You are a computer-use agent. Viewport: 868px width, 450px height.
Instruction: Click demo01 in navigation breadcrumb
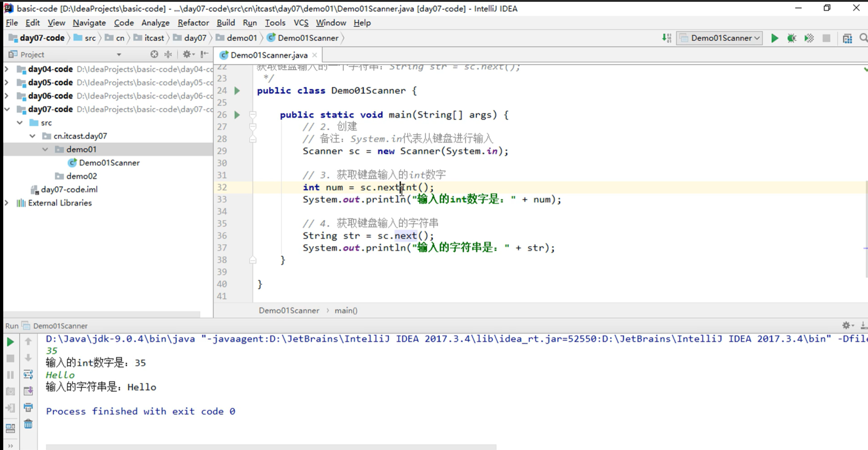pos(242,38)
